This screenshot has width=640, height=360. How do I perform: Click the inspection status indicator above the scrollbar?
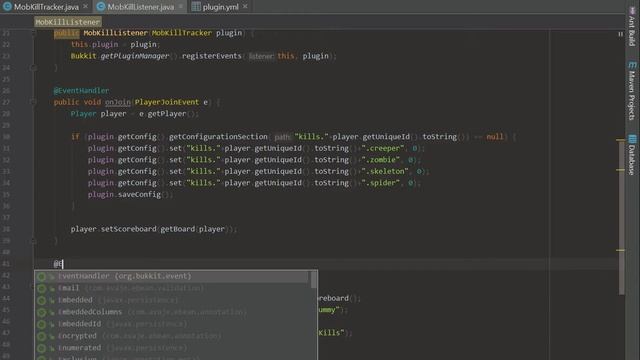[x=620, y=34]
